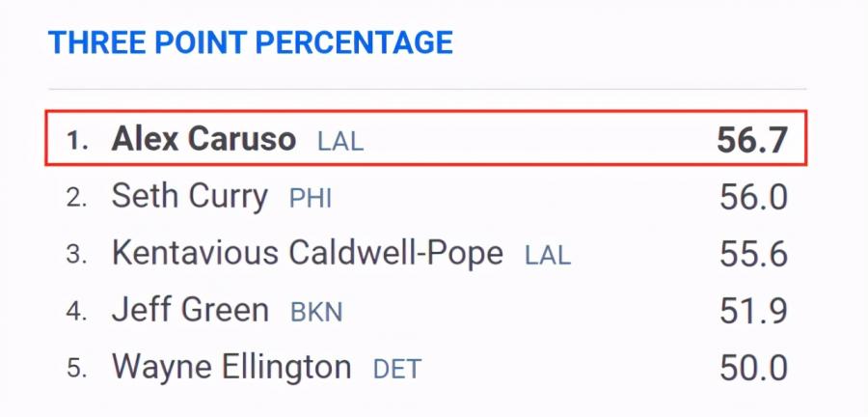Viewport: 868px width, 417px height.
Task: Open the Three Point Percentage heading
Action: tap(250, 42)
